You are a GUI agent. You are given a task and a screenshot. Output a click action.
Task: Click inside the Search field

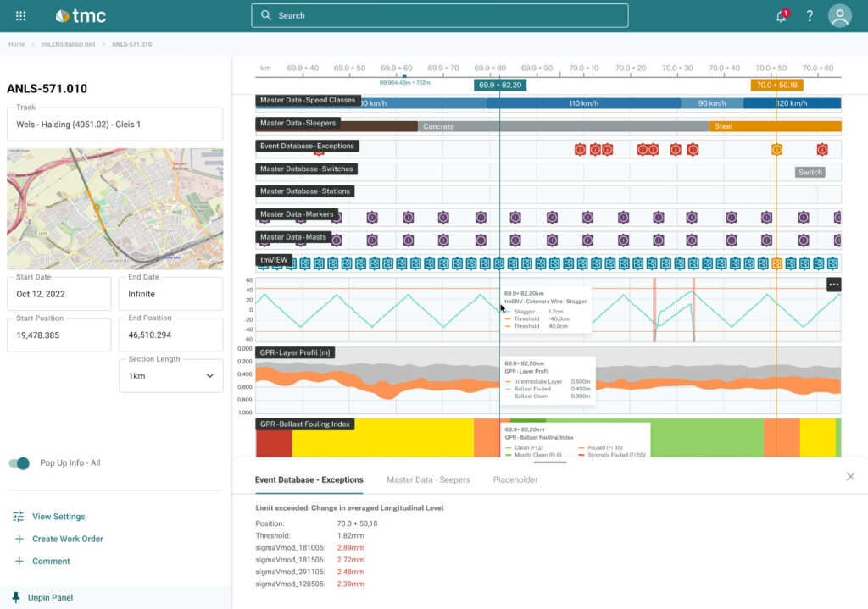pyautogui.click(x=438, y=15)
